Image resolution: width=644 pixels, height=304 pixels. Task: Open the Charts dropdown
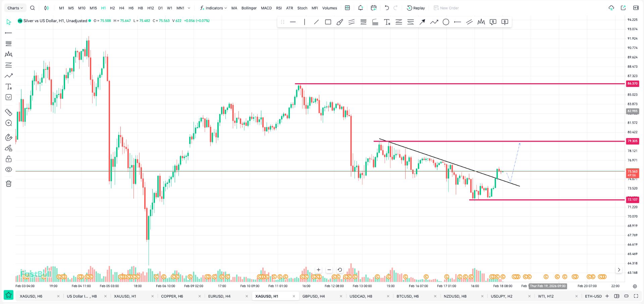pyautogui.click(x=15, y=8)
